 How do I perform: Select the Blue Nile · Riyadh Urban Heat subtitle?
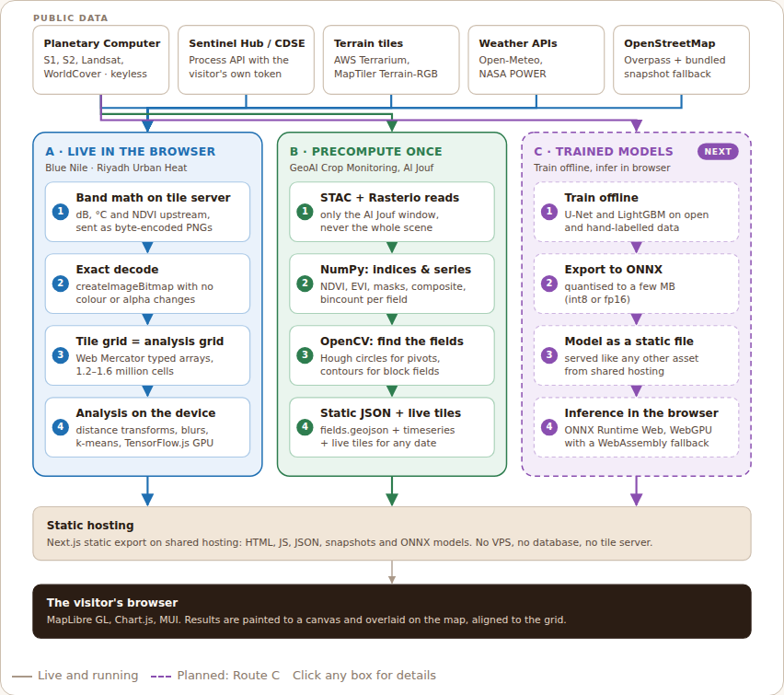116,168
